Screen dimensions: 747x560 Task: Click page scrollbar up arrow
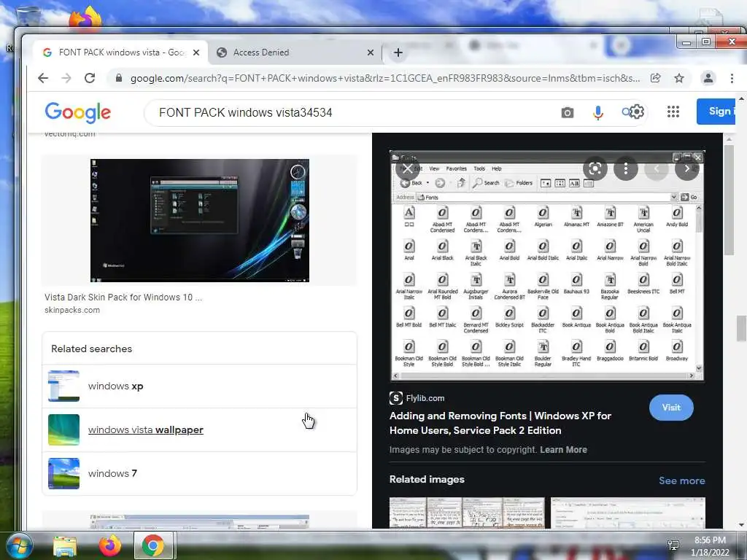point(741,98)
